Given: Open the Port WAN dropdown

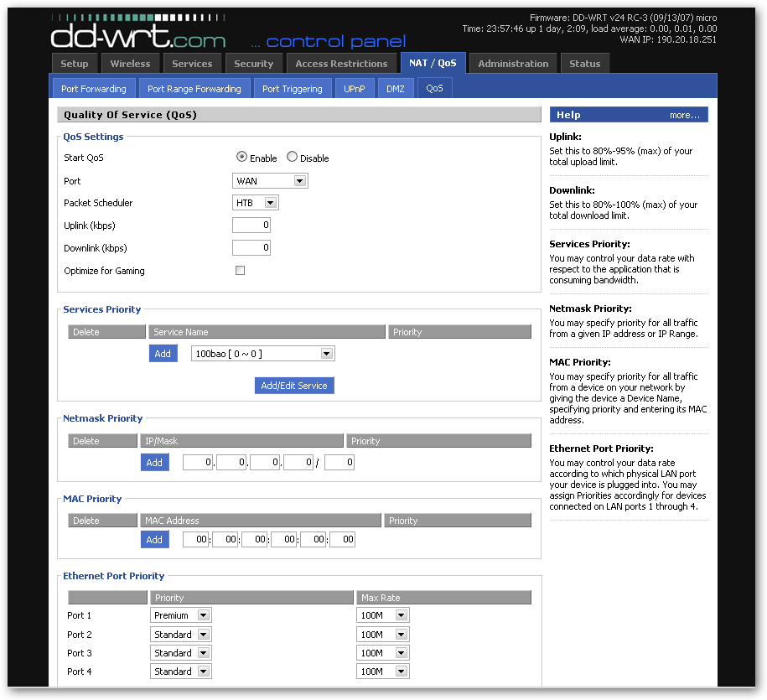Looking at the screenshot, I should coord(270,181).
